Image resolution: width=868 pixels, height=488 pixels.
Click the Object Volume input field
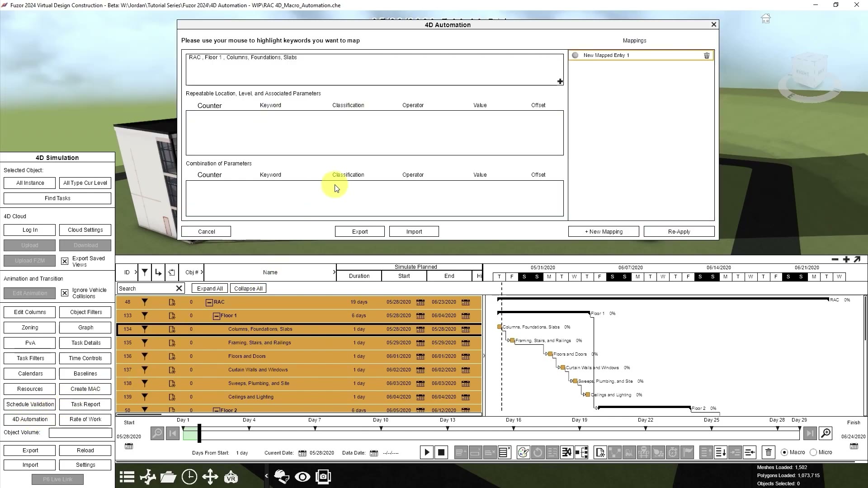click(x=80, y=433)
